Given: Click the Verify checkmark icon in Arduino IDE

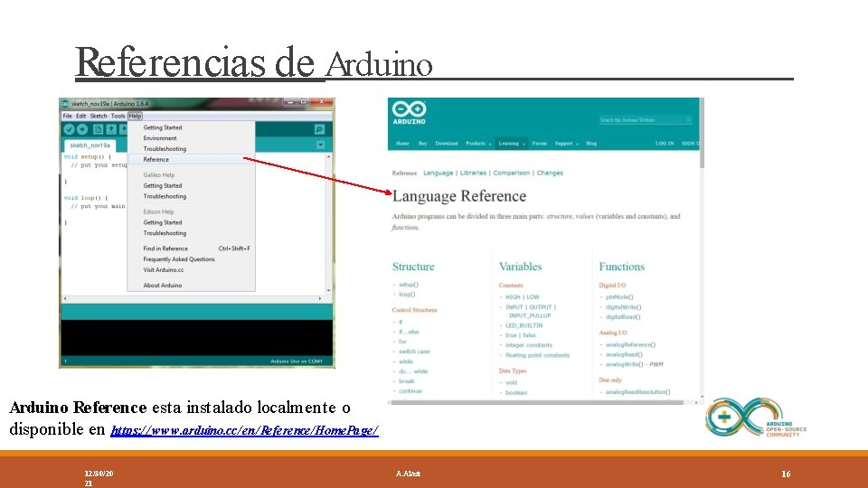Looking at the screenshot, I should click(69, 129).
